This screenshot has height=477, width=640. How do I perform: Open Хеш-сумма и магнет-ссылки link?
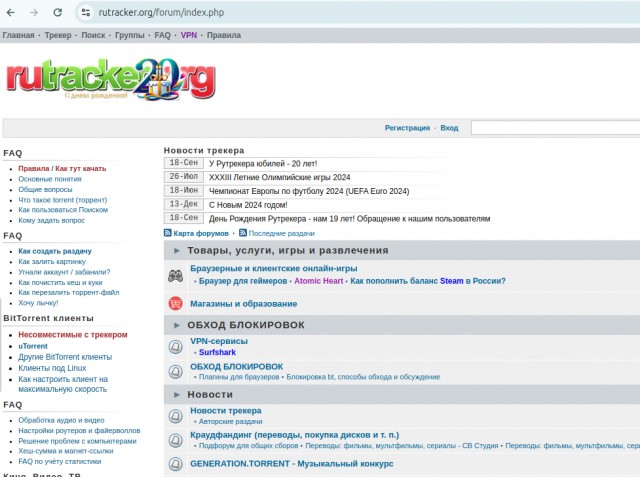66,451
